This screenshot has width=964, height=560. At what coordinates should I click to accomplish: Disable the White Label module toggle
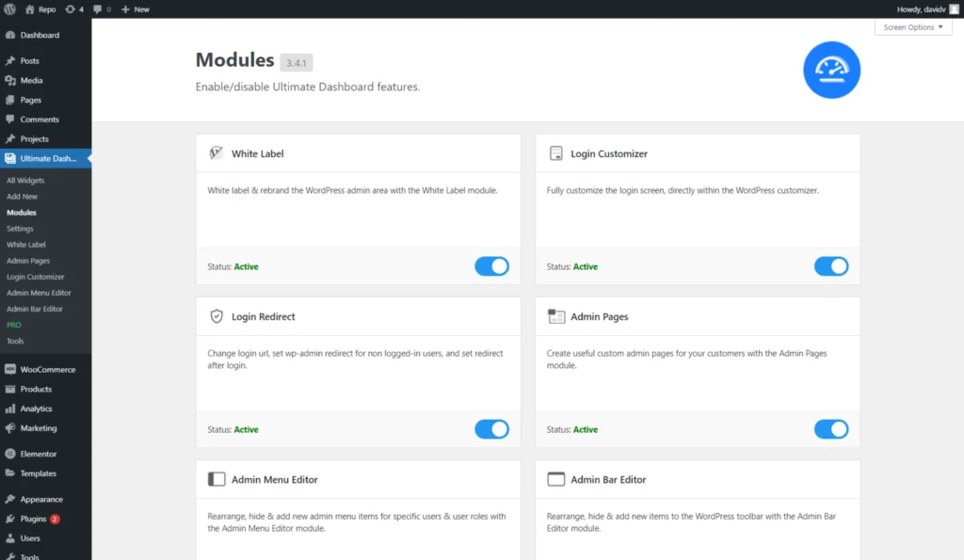(x=491, y=266)
